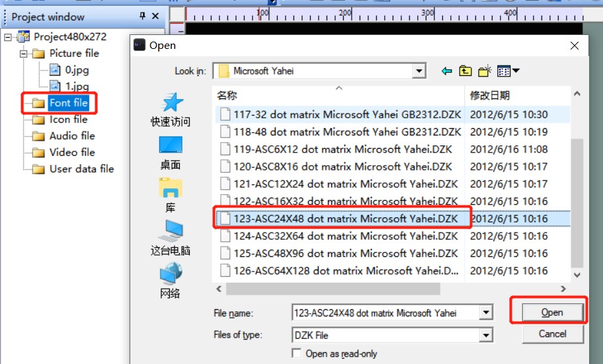
Task: Select file 118-48 dot matrix Microsoft Yahei GB2312.DZK
Action: (x=341, y=132)
